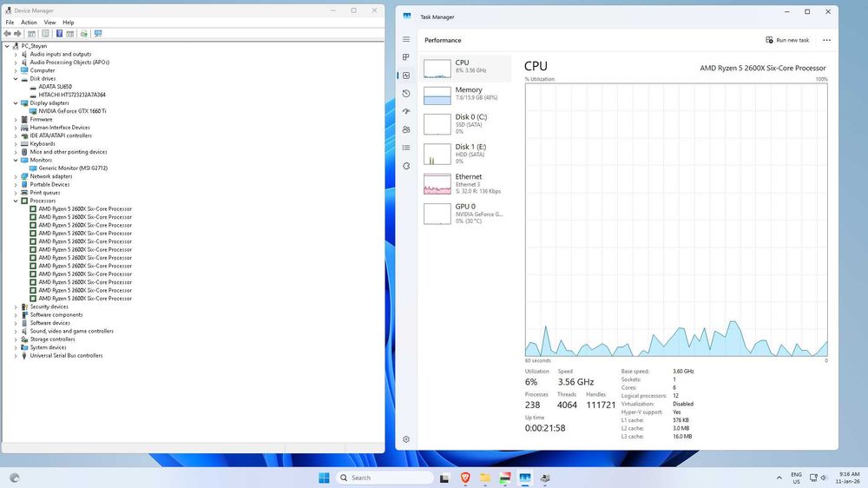Click Back arrow in Device Manager toolbar

coord(7,34)
